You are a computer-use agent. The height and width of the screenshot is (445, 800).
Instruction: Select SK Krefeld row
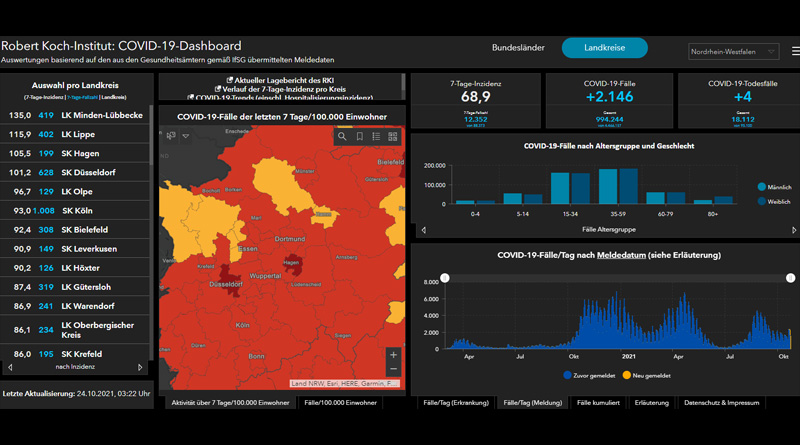coord(74,354)
